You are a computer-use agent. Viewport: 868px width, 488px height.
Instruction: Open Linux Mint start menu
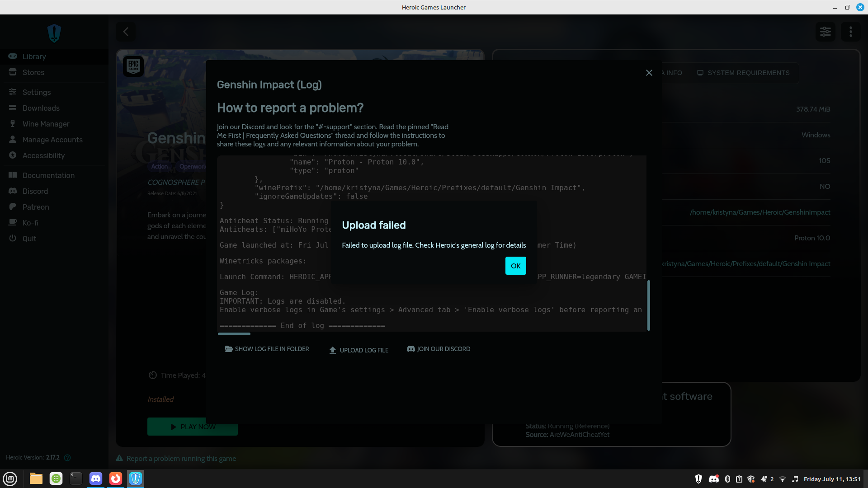(10, 479)
